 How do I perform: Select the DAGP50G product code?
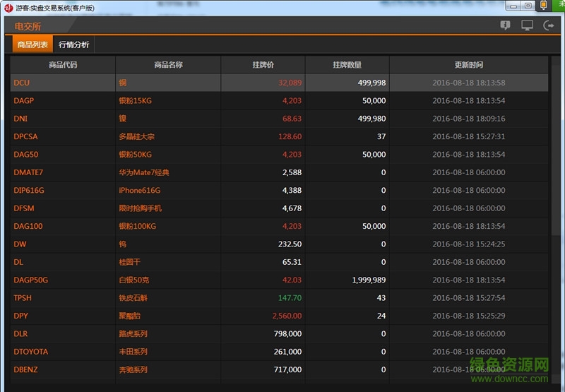[30, 280]
